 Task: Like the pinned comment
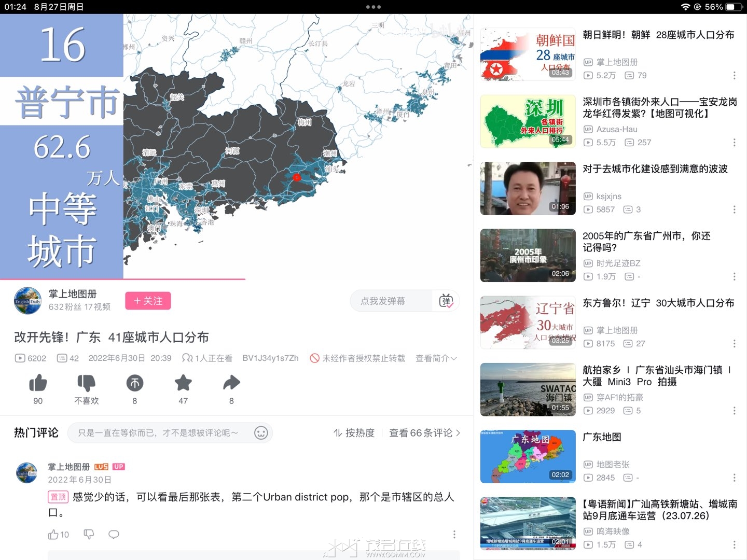pos(53,534)
